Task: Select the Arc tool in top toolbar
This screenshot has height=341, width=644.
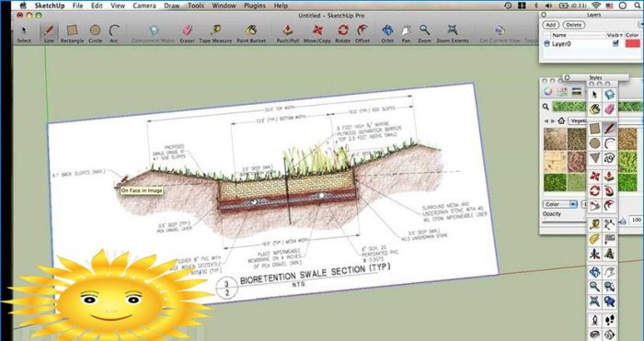Action: pos(114,33)
